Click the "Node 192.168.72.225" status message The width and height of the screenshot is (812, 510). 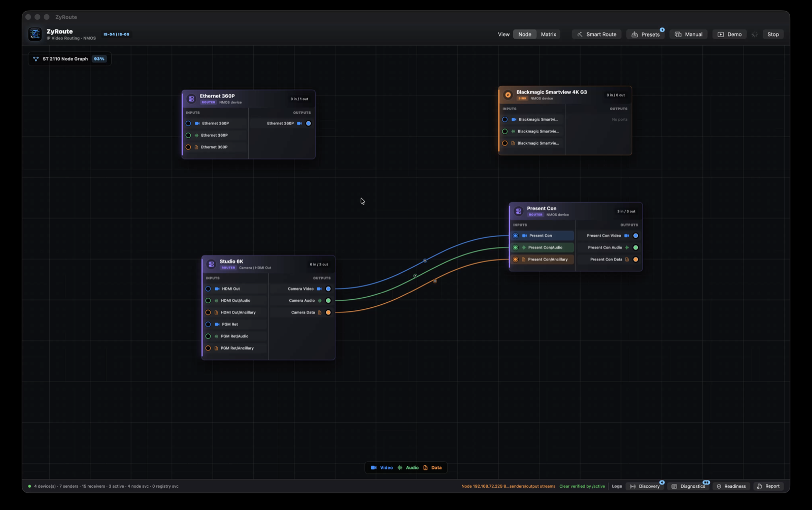pyautogui.click(x=508, y=486)
